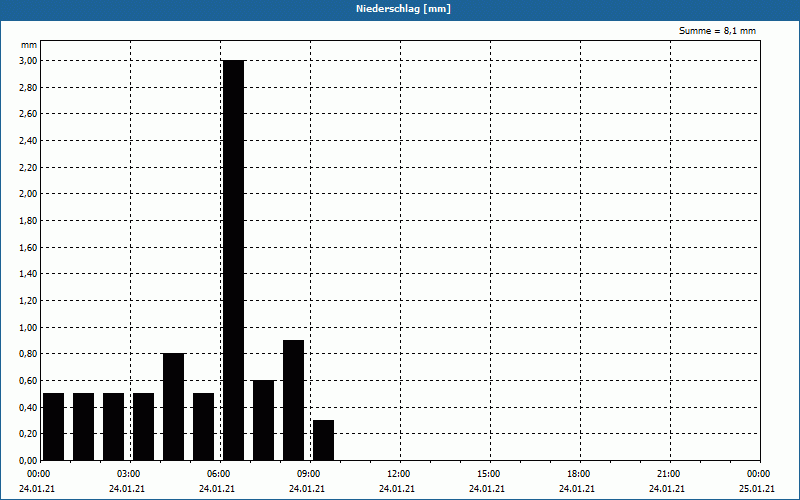Click the 24.01.21 date under 21:00
Viewport: 800px width, 500px height.
point(666,488)
